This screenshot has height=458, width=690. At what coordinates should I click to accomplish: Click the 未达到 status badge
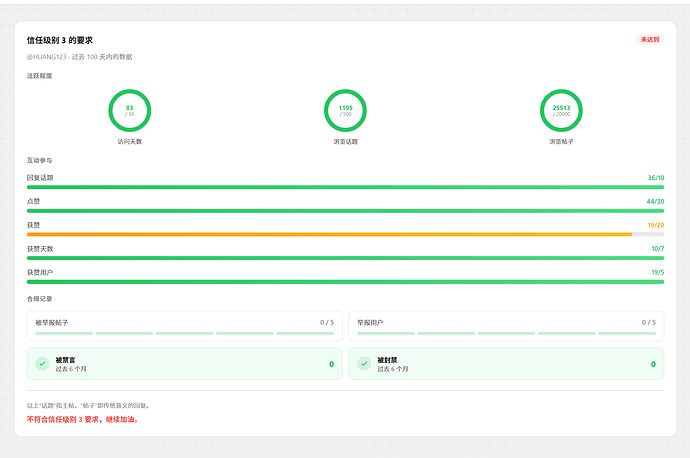tap(650, 40)
